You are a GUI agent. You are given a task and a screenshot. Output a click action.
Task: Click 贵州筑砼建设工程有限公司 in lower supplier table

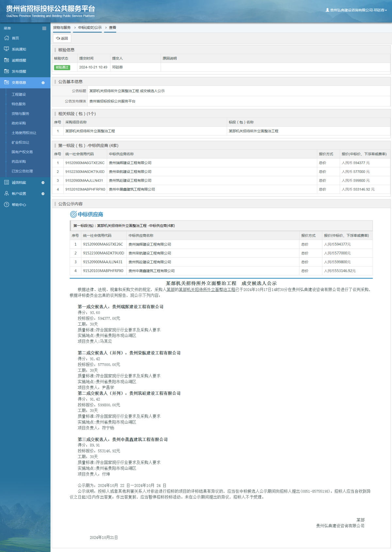[150, 262]
